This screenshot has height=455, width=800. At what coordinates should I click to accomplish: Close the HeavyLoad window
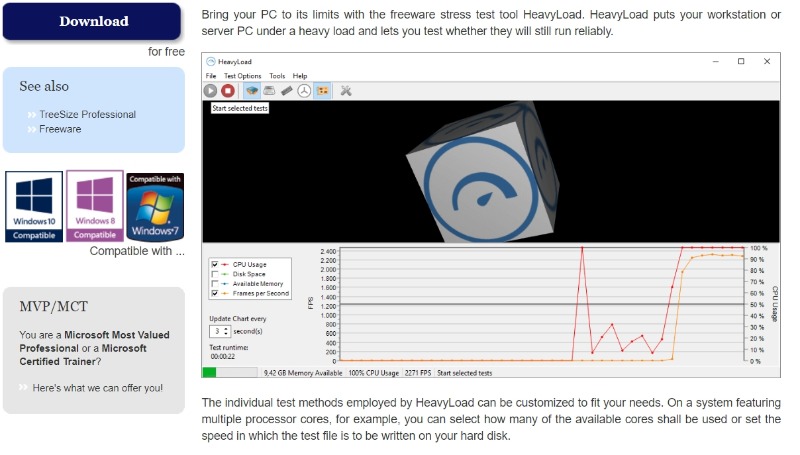(x=767, y=61)
